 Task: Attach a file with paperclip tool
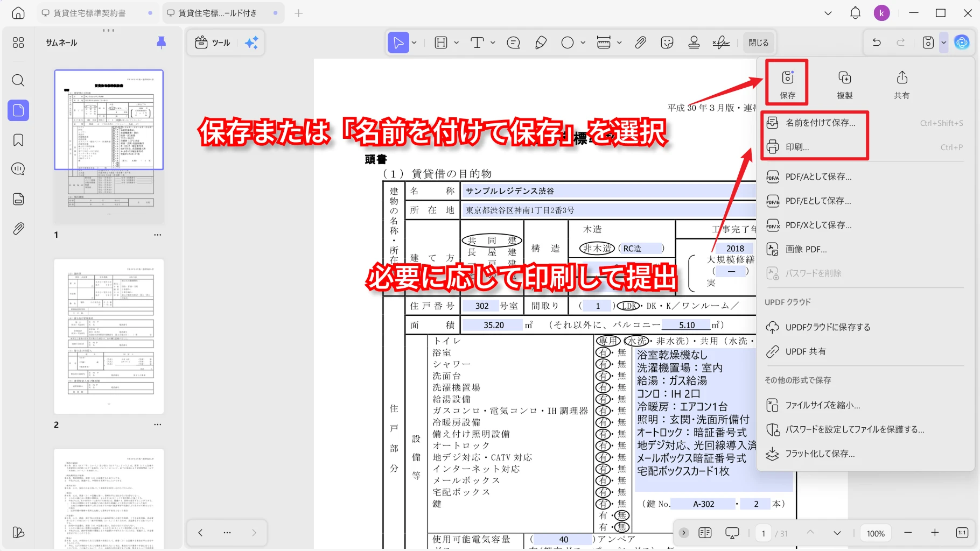640,43
